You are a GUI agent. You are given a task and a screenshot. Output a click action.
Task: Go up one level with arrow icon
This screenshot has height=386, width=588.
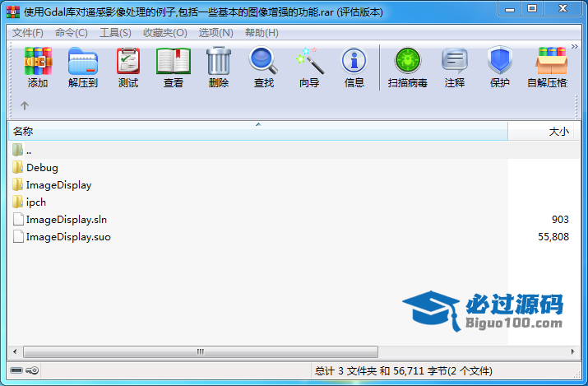pyautogui.click(x=25, y=106)
